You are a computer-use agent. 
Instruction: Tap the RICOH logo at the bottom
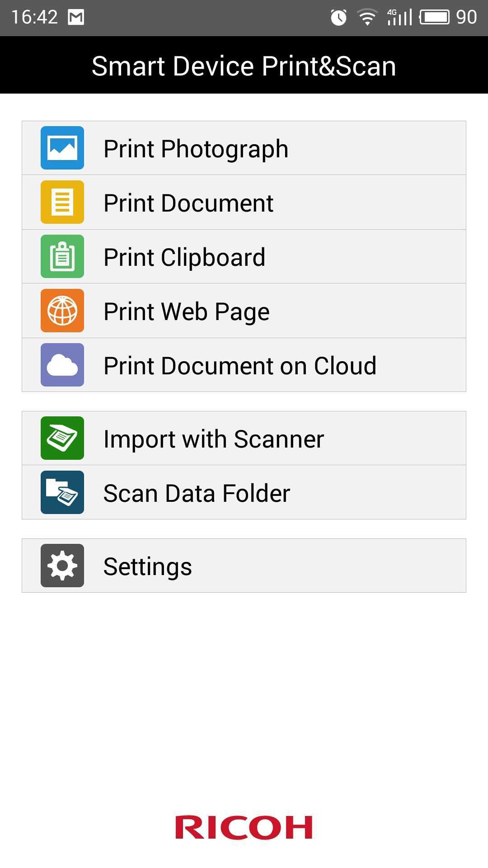pyautogui.click(x=244, y=827)
